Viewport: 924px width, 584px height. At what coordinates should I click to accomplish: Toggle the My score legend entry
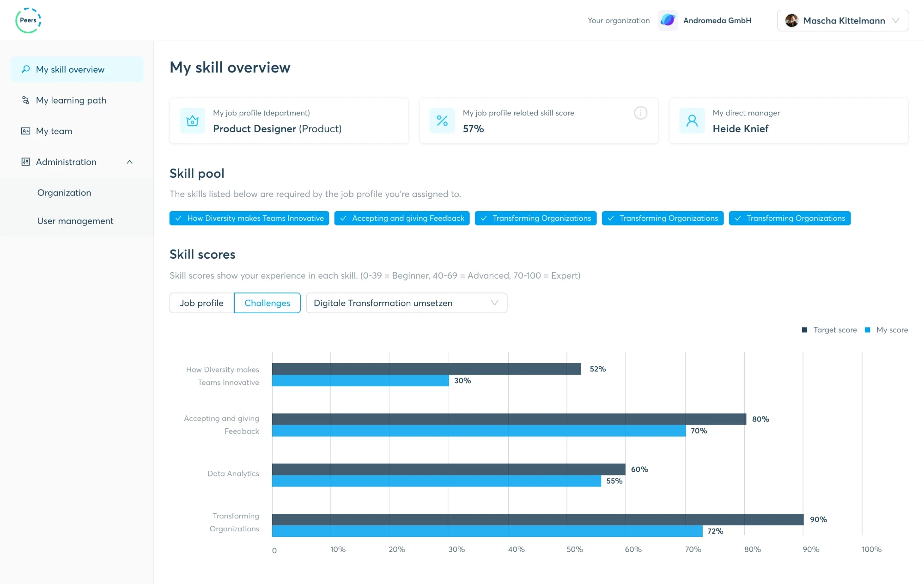point(886,330)
